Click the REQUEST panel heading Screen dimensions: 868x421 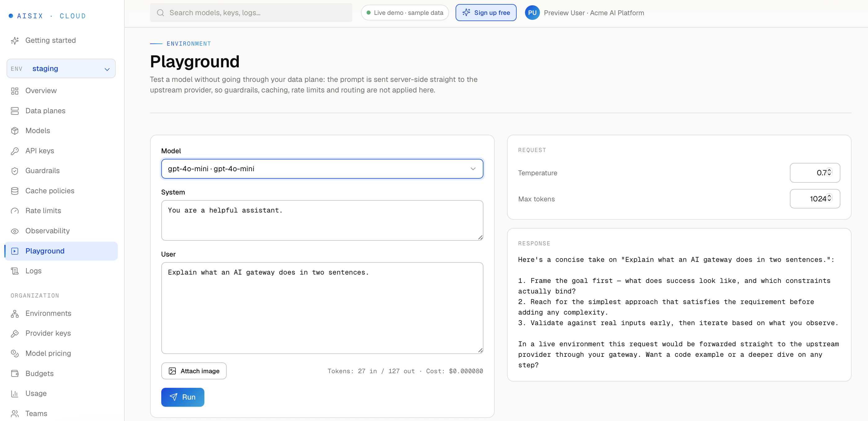tap(532, 150)
